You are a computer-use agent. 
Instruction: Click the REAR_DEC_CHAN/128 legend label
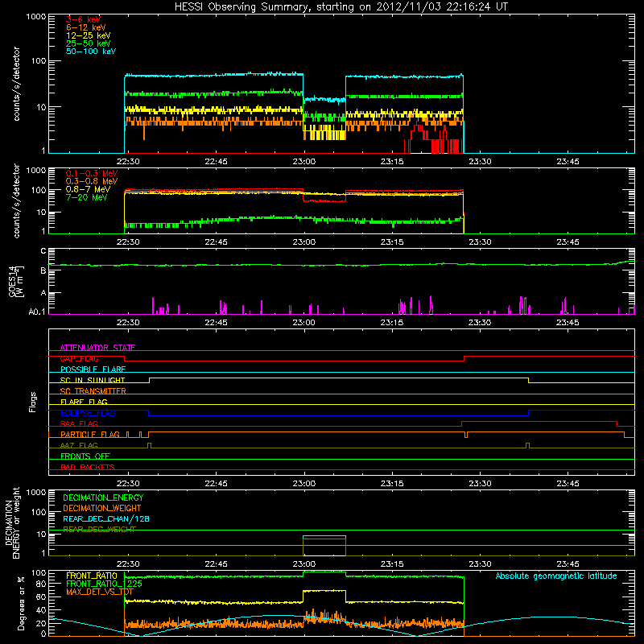(x=106, y=519)
